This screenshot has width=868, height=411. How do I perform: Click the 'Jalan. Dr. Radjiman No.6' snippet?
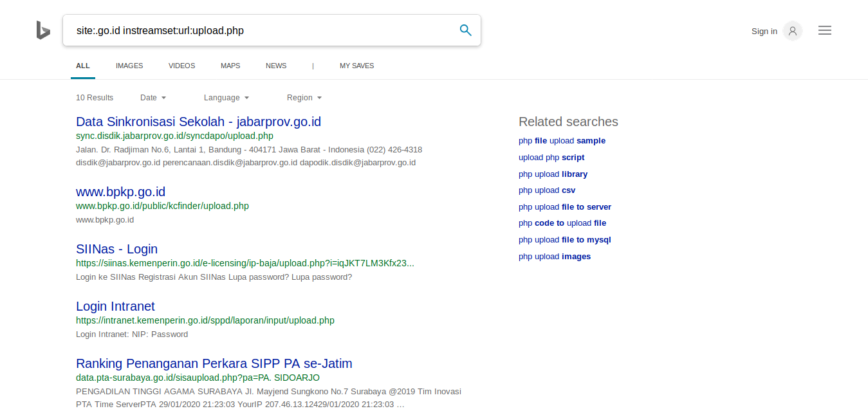coord(249,156)
